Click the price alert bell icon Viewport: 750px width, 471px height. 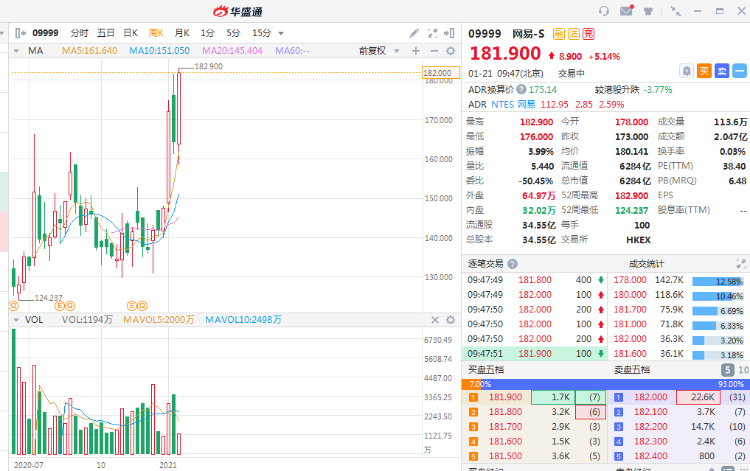point(686,70)
